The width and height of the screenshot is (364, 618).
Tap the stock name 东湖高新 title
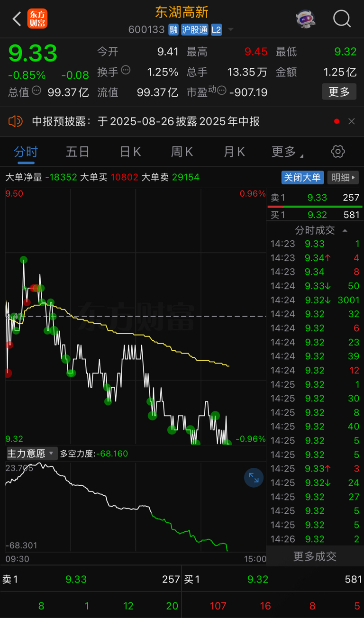[x=182, y=12]
